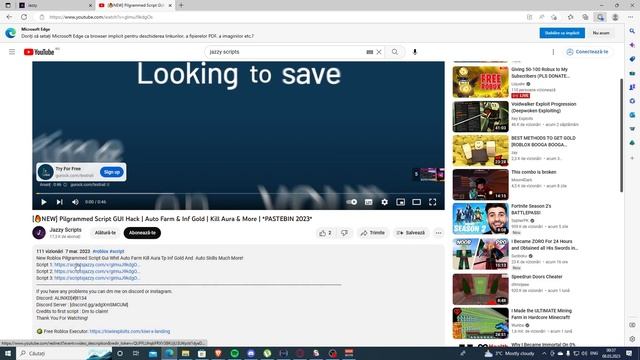
Task: Open Edge favorites star icon
Action: tap(570, 17)
